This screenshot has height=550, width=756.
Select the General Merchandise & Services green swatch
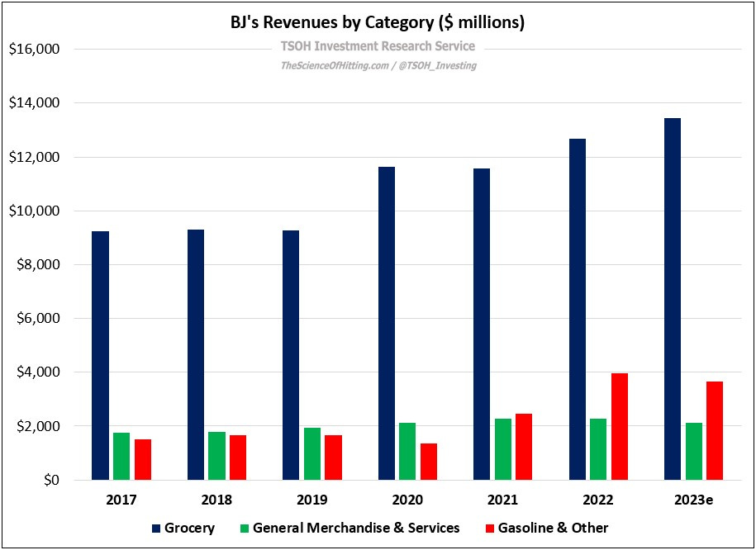click(245, 529)
